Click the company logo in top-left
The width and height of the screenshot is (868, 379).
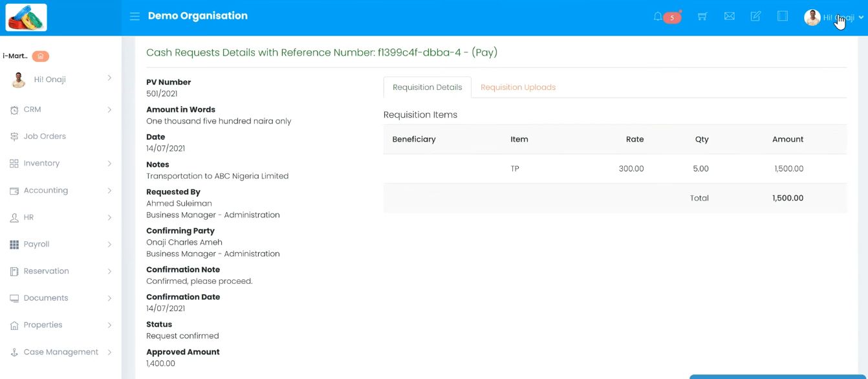27,17
